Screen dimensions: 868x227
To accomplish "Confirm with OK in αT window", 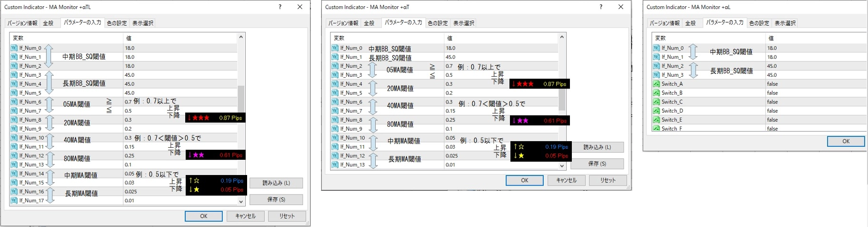I will [525, 180].
